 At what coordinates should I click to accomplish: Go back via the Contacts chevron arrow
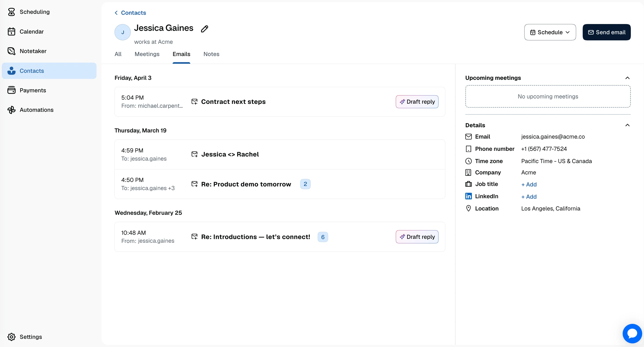tap(116, 13)
